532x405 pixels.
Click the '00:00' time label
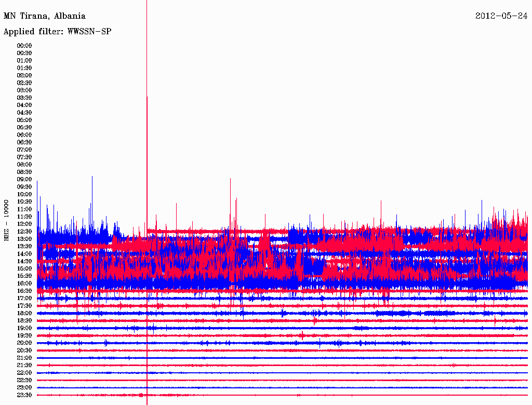point(24,46)
